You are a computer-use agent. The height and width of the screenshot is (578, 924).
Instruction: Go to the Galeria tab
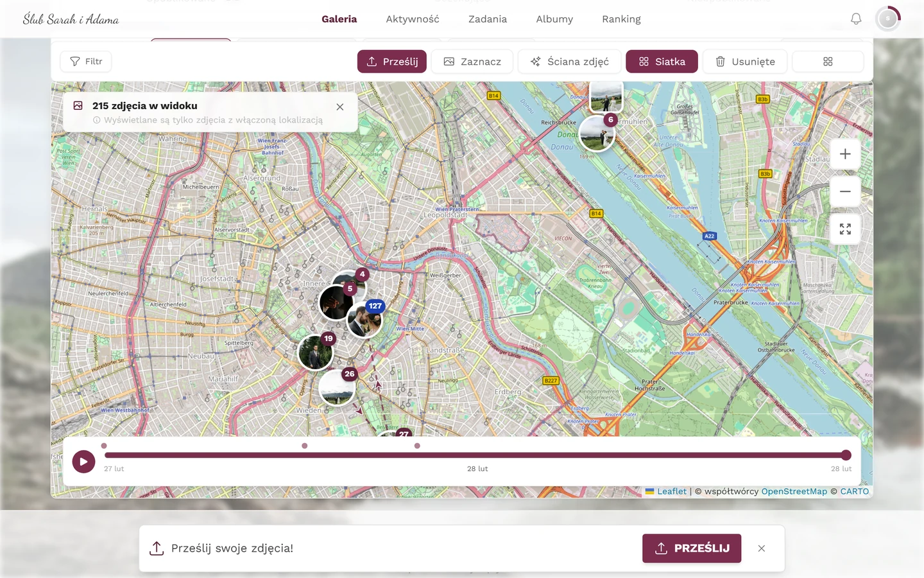click(339, 19)
